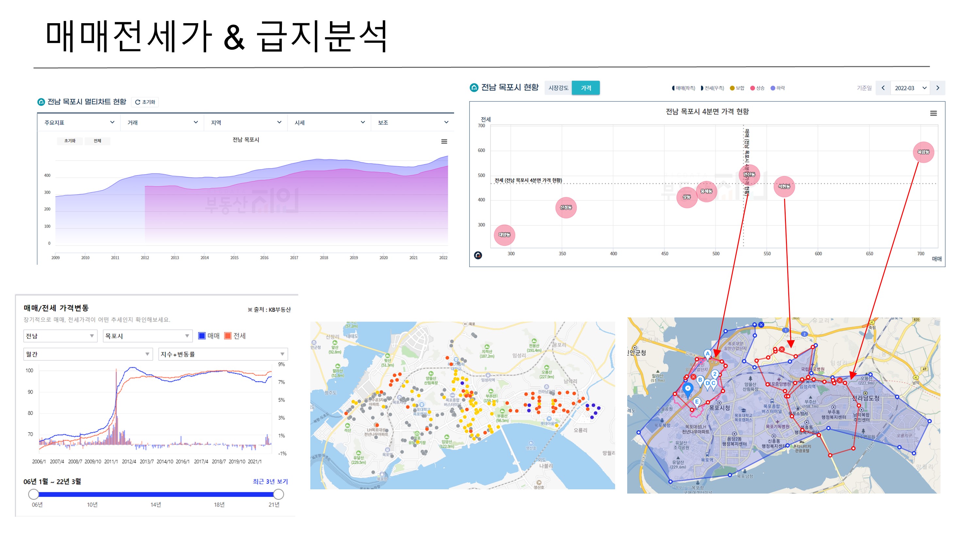Click the 석현동 bubble on the quadrant chart
980x551 pixels.
click(784, 187)
